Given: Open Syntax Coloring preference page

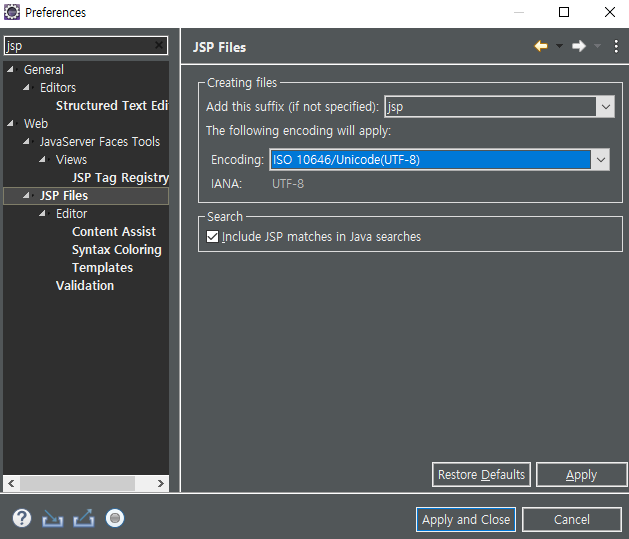Looking at the screenshot, I should click(116, 249).
